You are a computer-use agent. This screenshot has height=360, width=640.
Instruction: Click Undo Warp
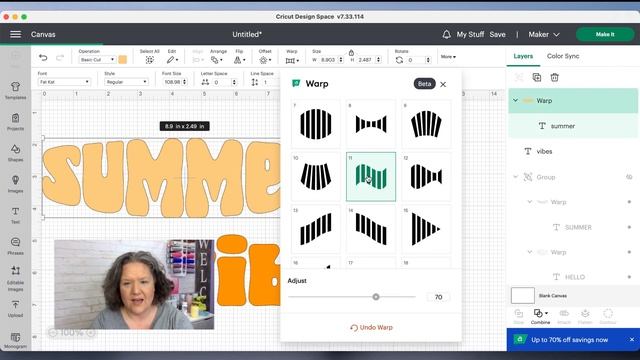tap(371, 327)
